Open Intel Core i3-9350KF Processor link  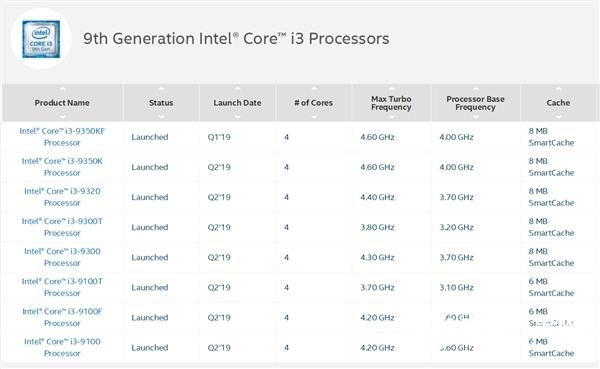coord(62,137)
